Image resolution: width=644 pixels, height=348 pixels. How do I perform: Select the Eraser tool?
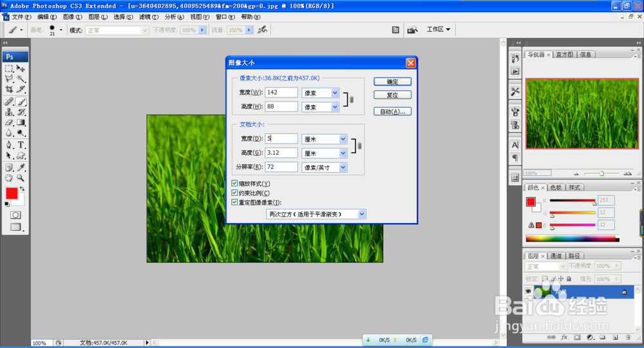(x=8, y=122)
